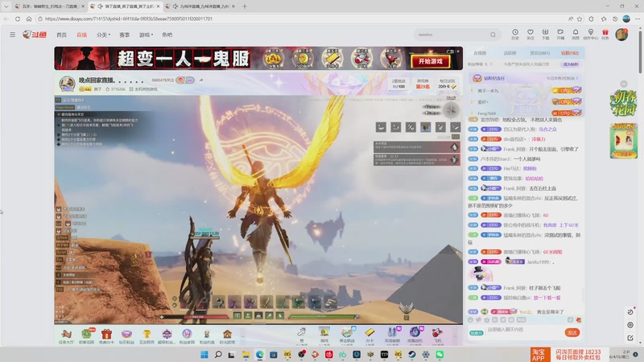Open the notifications bell icon
This screenshot has height=362, width=644.
[x=576, y=32]
